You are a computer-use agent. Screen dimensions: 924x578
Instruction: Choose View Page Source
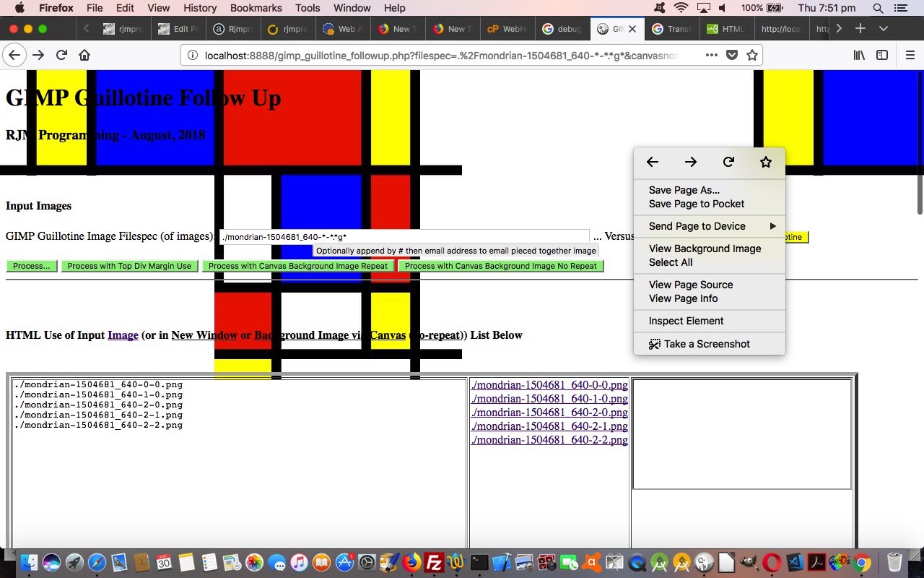[x=709, y=285]
